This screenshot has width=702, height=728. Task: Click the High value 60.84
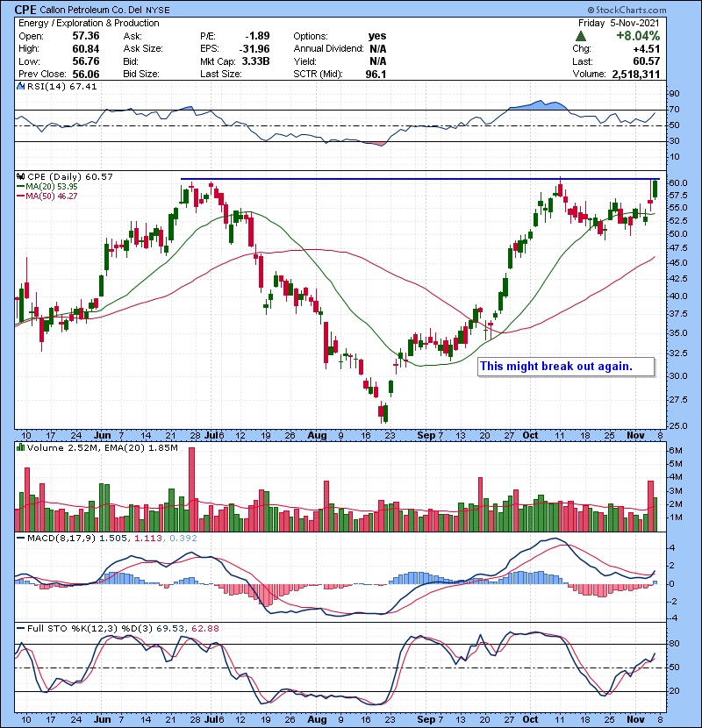click(x=86, y=49)
